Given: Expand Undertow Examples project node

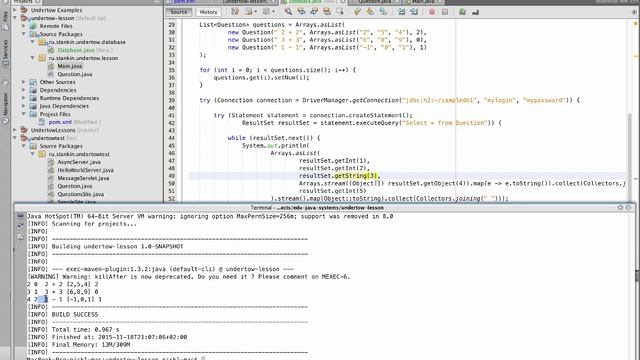Looking at the screenshot, I should tap(15, 10).
